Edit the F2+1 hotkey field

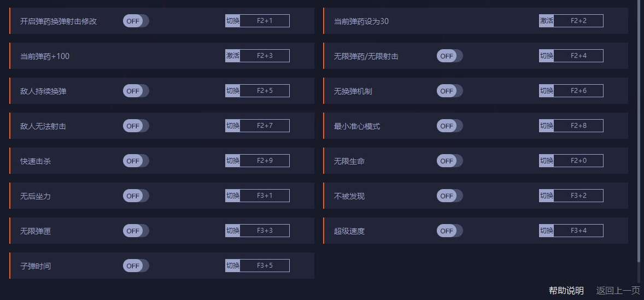(x=265, y=21)
